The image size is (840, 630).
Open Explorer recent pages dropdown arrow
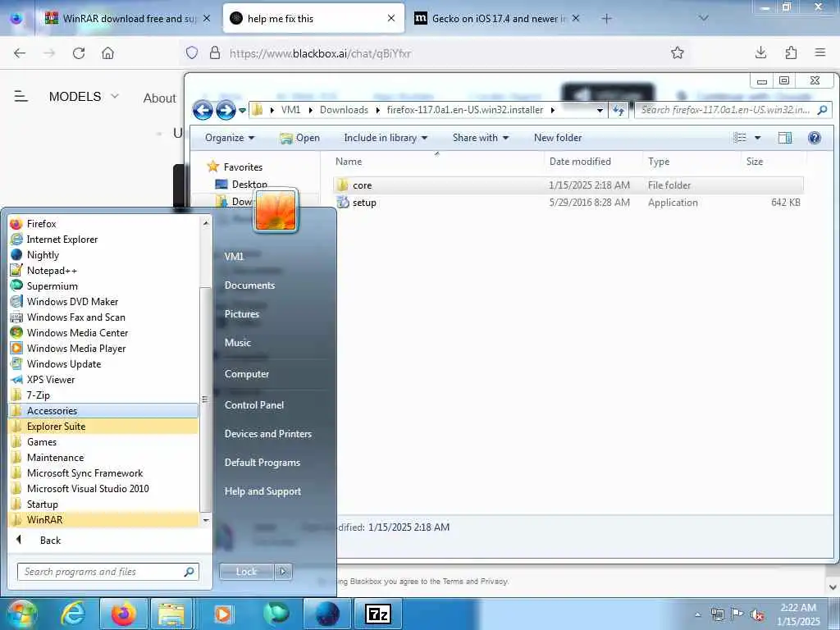[242, 111]
